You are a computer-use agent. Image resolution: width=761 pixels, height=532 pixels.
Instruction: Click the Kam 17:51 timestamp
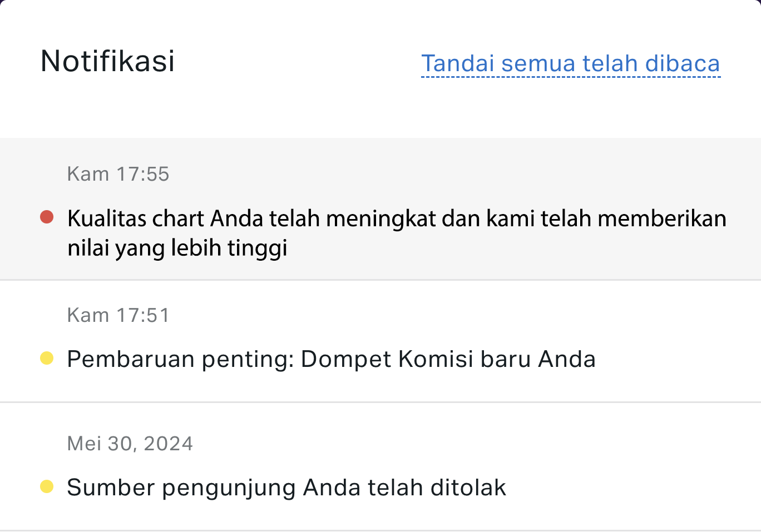point(118,315)
